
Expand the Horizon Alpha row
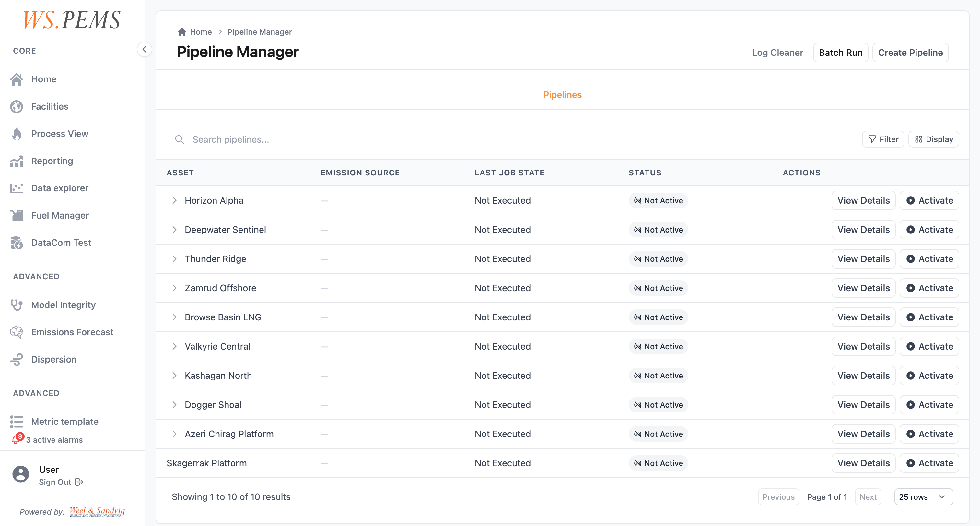(x=174, y=201)
